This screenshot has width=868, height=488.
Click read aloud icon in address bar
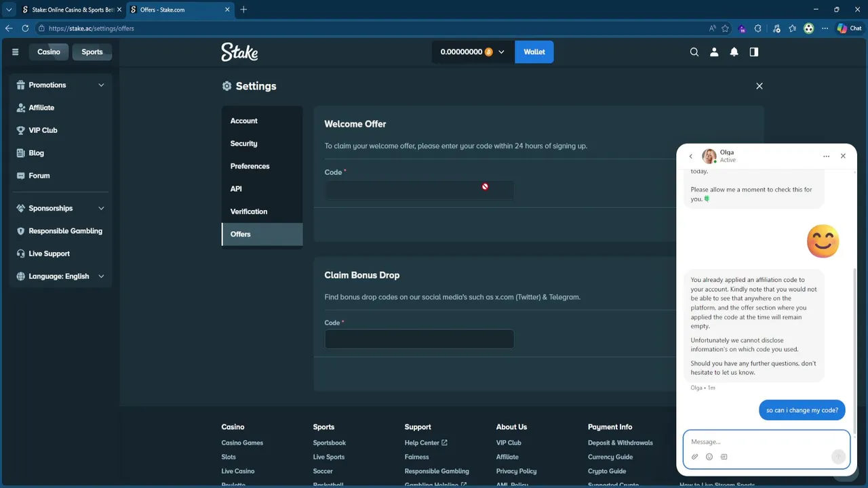pyautogui.click(x=712, y=28)
